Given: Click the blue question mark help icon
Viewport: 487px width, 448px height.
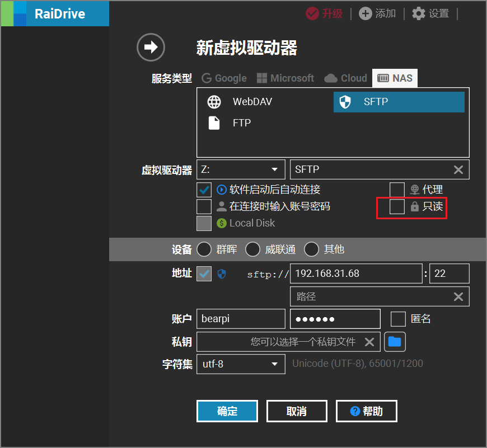Looking at the screenshot, I should tap(355, 411).
